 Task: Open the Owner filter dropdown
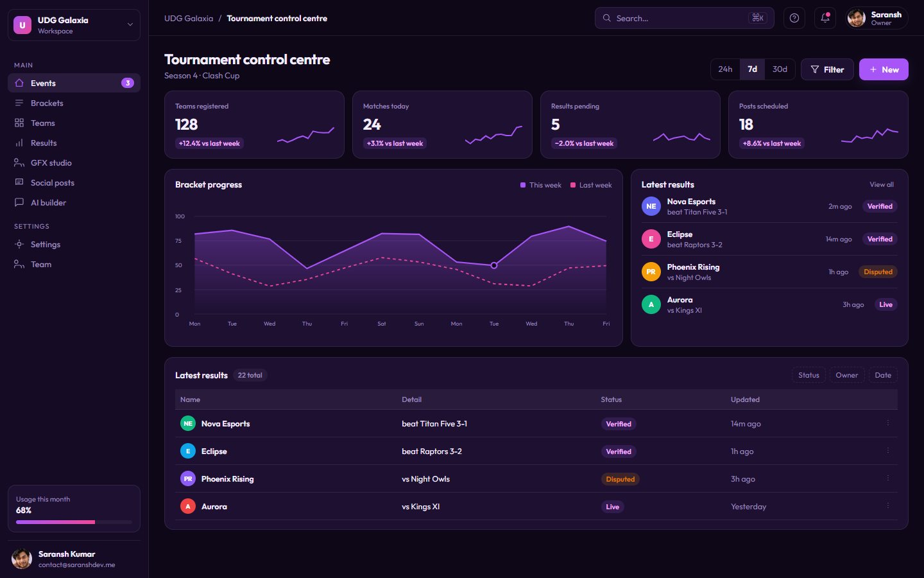pyautogui.click(x=847, y=375)
